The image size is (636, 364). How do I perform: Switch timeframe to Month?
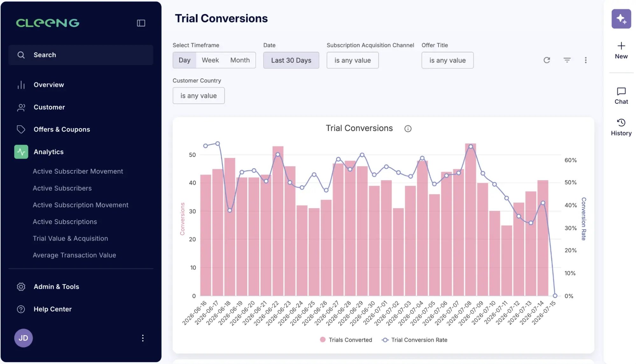pos(240,60)
